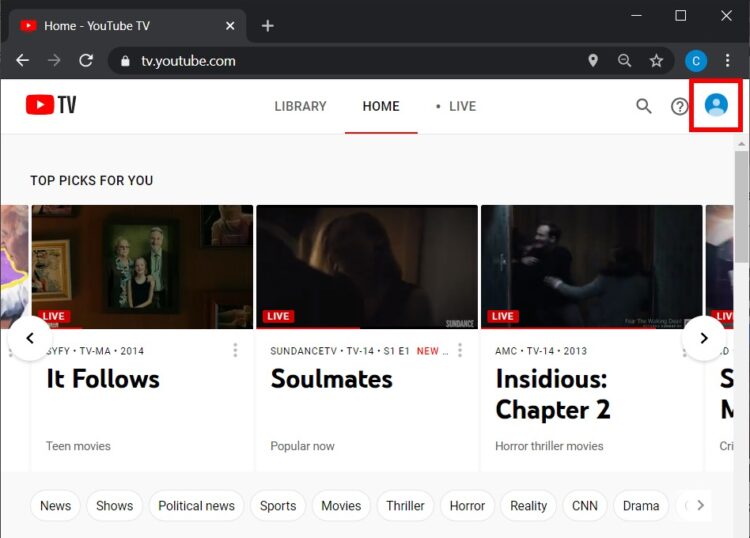Screen dimensions: 750x538
Task: Reload the page with refresh icon
Action: tap(86, 61)
